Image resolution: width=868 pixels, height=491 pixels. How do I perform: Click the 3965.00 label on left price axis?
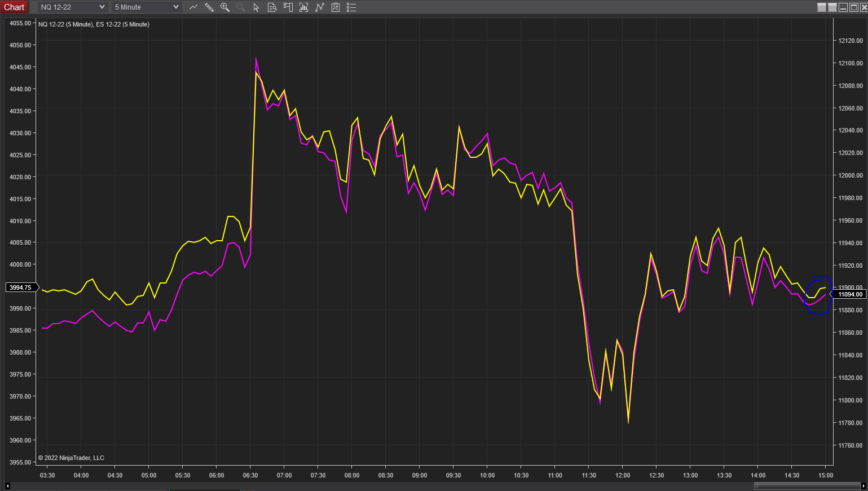pyautogui.click(x=20, y=418)
